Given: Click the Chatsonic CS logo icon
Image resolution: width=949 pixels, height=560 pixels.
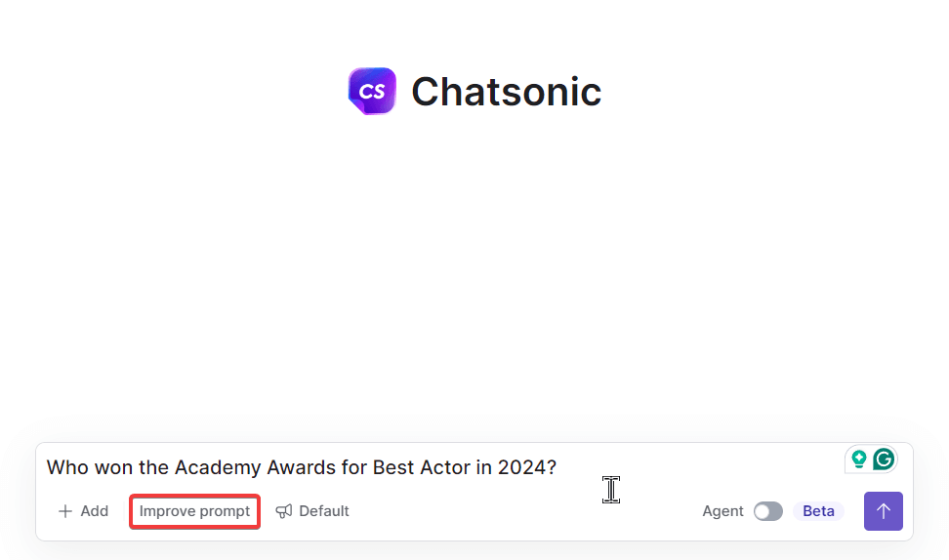Looking at the screenshot, I should (372, 92).
